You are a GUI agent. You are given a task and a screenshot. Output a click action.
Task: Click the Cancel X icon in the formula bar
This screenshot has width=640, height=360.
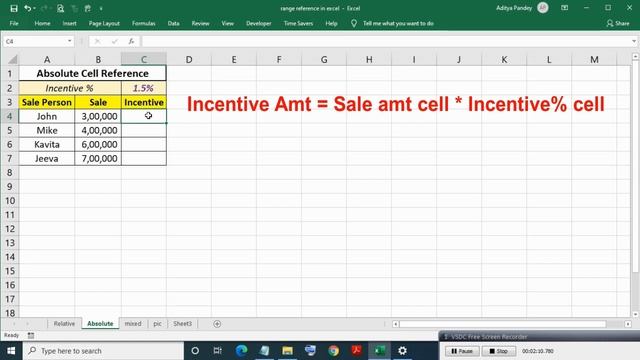coord(97,41)
